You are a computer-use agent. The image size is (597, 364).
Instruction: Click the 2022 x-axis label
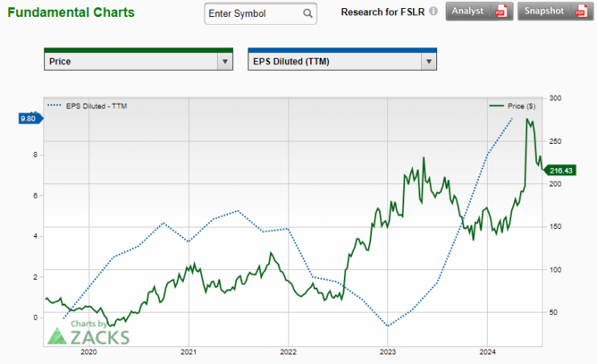[288, 352]
